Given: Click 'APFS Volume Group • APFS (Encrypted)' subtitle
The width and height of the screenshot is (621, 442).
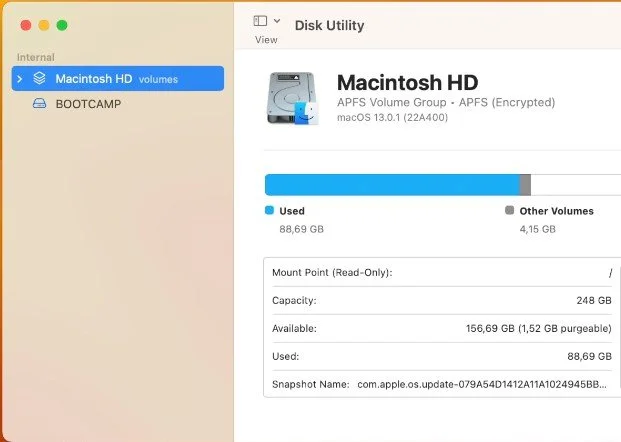Looking at the screenshot, I should 446,102.
